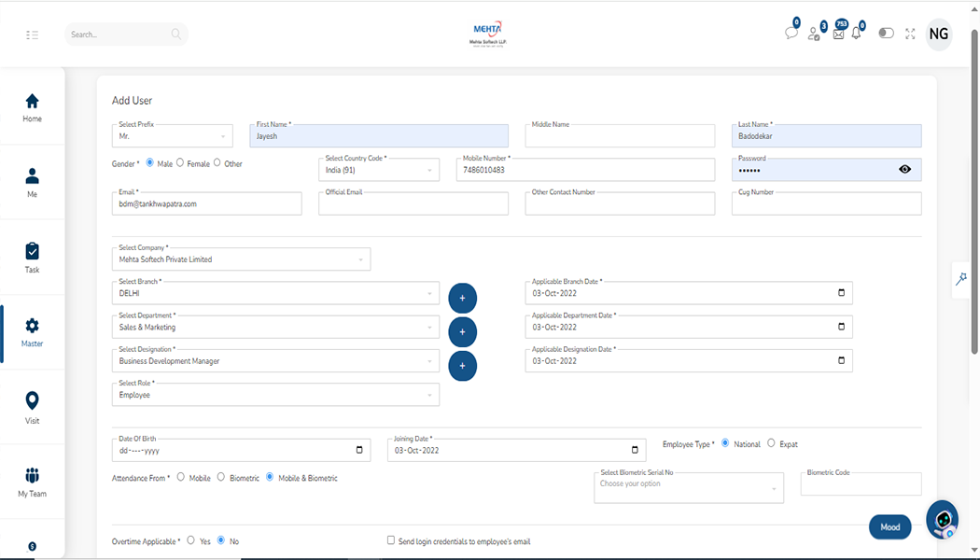Open calendar picker for Joining Date
The height and width of the screenshot is (560, 980).
click(636, 450)
